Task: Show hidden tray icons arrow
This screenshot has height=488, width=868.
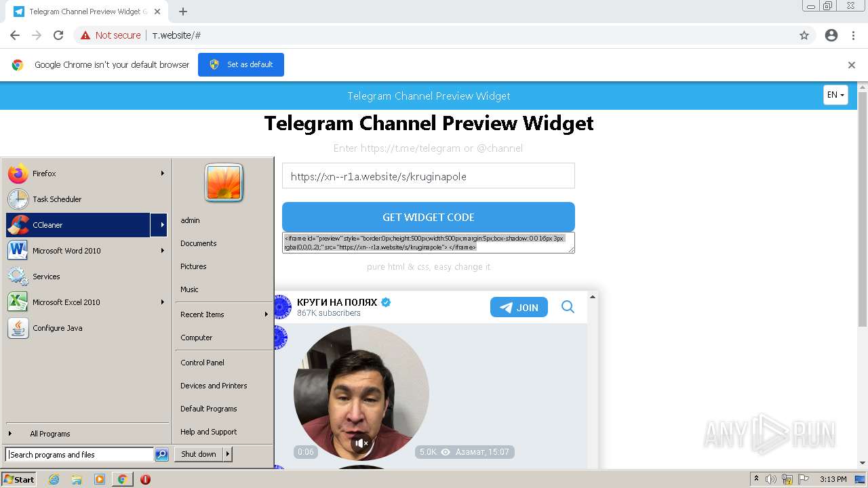Action: tap(756, 479)
